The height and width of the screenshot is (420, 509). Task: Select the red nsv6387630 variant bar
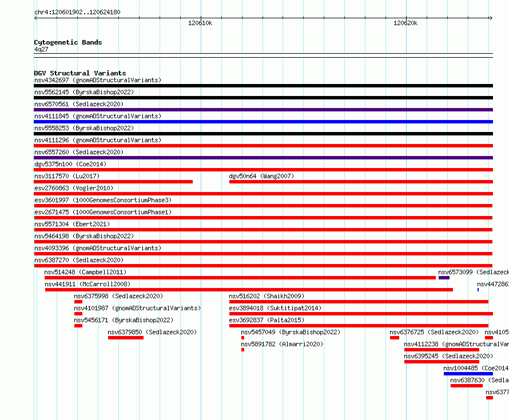point(467,386)
